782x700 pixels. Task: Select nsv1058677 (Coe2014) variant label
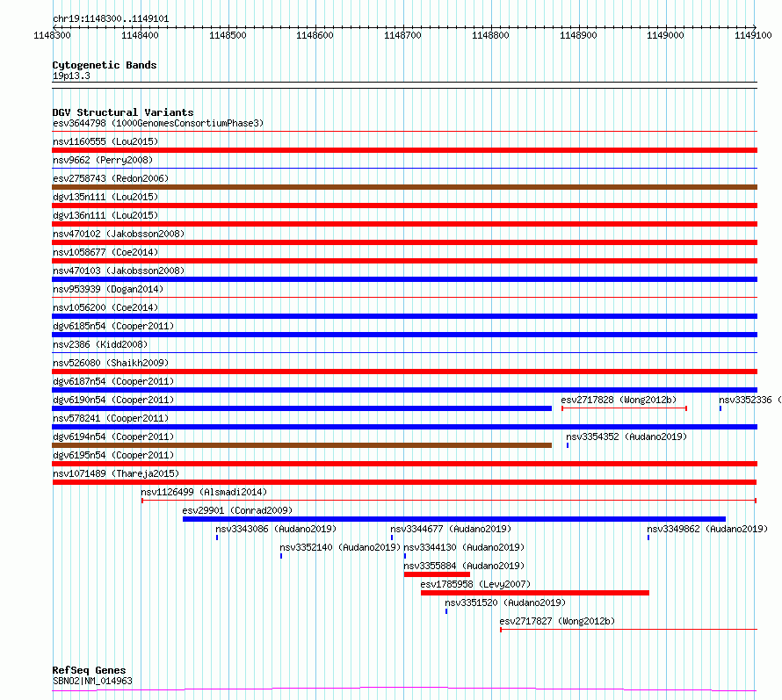pyautogui.click(x=105, y=252)
